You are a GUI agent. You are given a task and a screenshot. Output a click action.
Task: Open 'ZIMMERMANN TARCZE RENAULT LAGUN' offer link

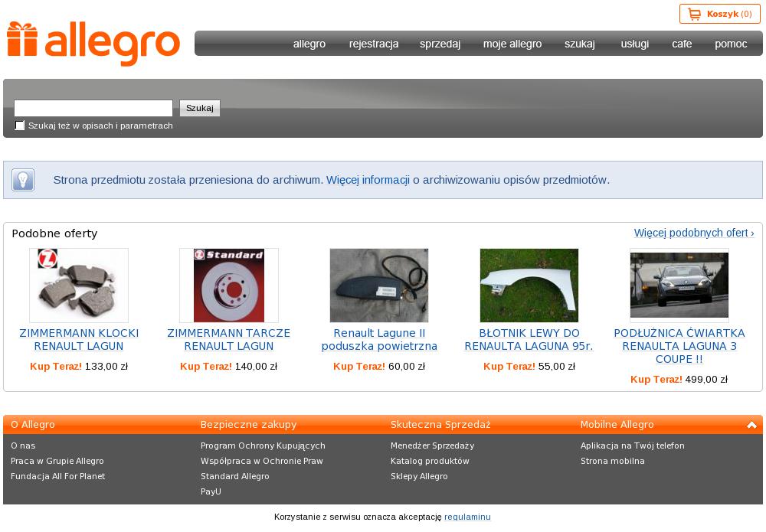[x=228, y=340]
